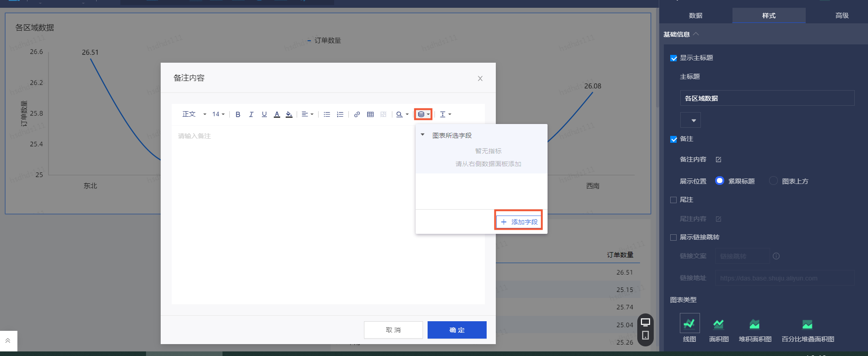Click the bulleted list icon

[x=327, y=114]
